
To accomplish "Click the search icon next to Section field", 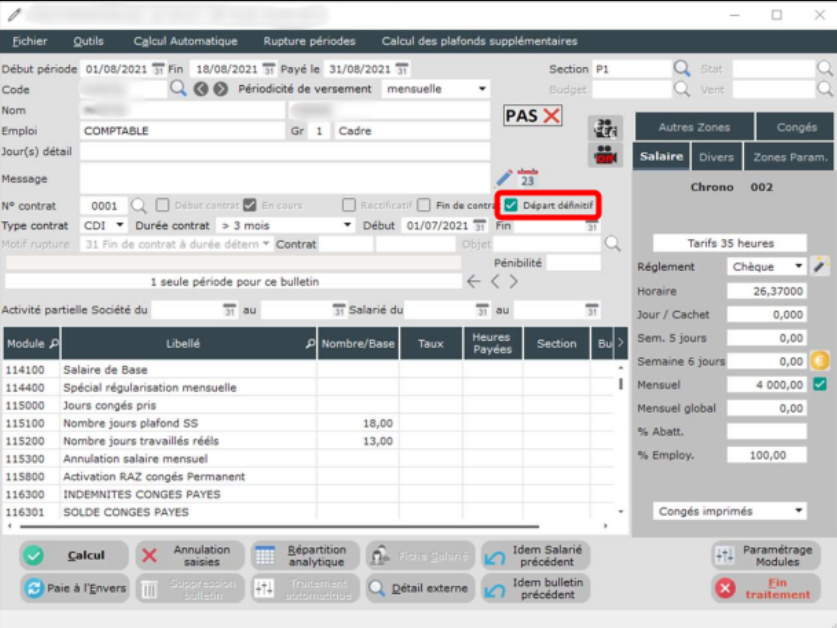I will click(x=682, y=69).
